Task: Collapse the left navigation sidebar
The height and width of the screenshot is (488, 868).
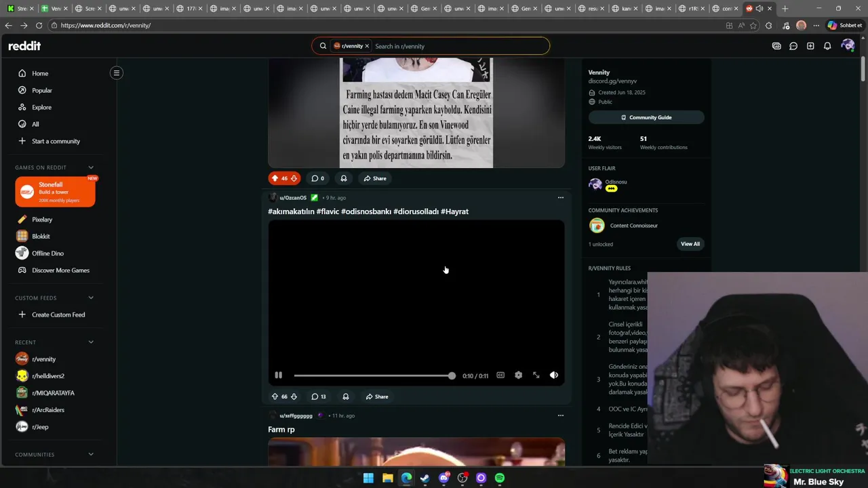Action: (x=117, y=73)
